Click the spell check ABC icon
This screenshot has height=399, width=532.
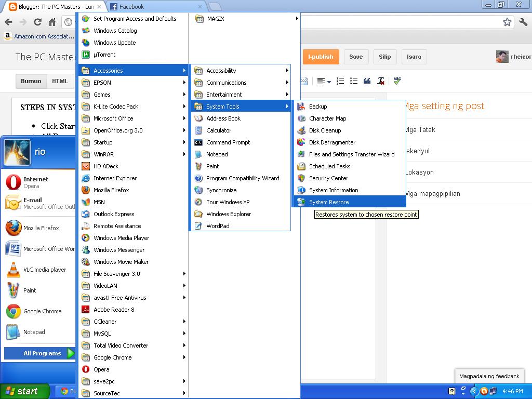click(x=397, y=81)
